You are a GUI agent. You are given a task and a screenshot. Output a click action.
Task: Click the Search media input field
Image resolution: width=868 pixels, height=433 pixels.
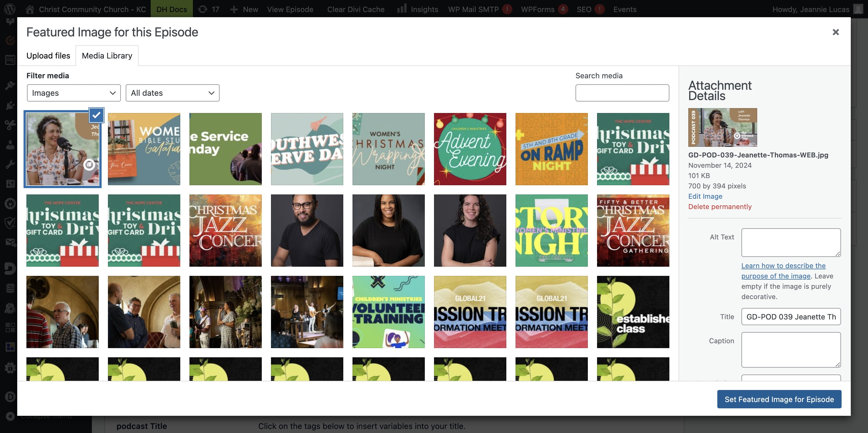(x=622, y=93)
